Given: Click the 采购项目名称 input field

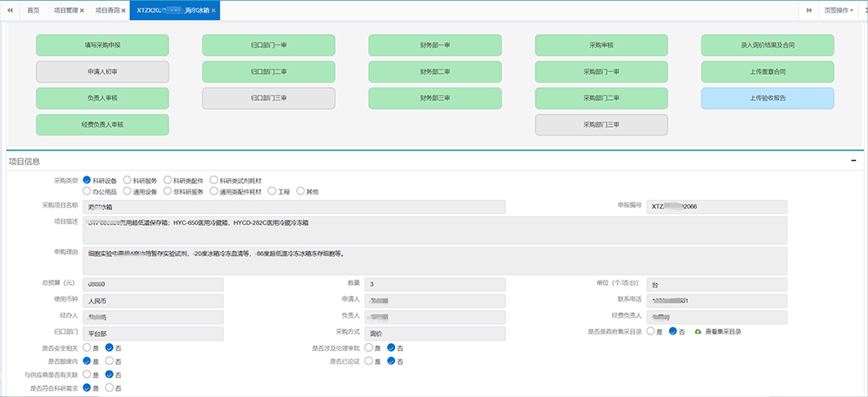Looking at the screenshot, I should (x=295, y=206).
